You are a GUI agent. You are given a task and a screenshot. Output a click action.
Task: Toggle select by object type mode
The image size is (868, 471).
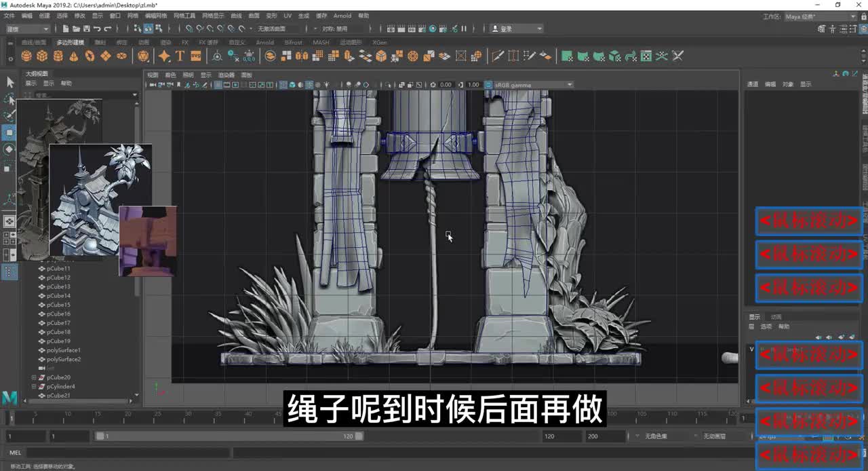(148, 29)
